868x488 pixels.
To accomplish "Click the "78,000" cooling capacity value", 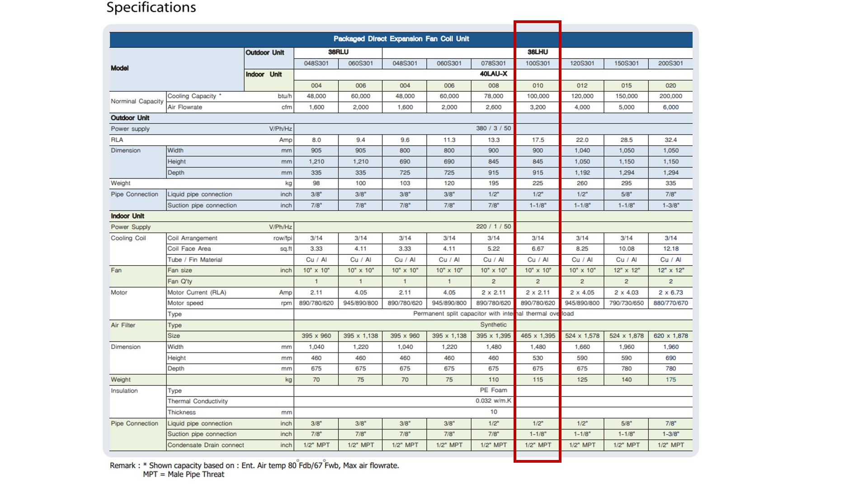I will [493, 96].
